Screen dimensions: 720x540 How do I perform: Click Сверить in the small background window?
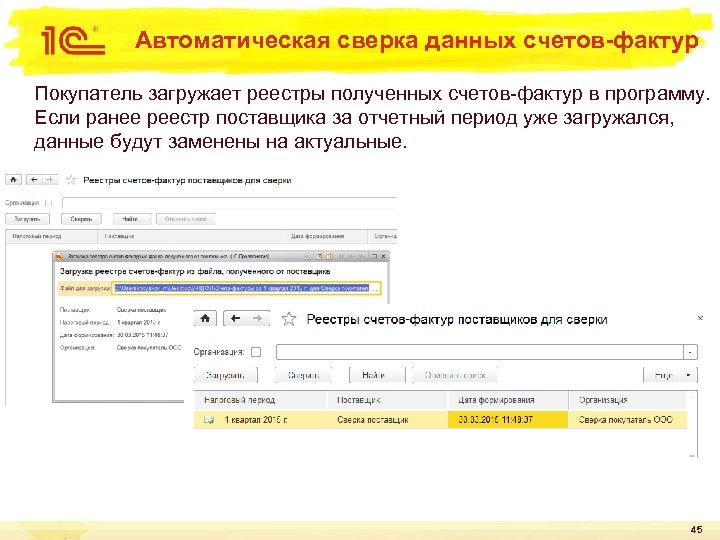(x=81, y=219)
